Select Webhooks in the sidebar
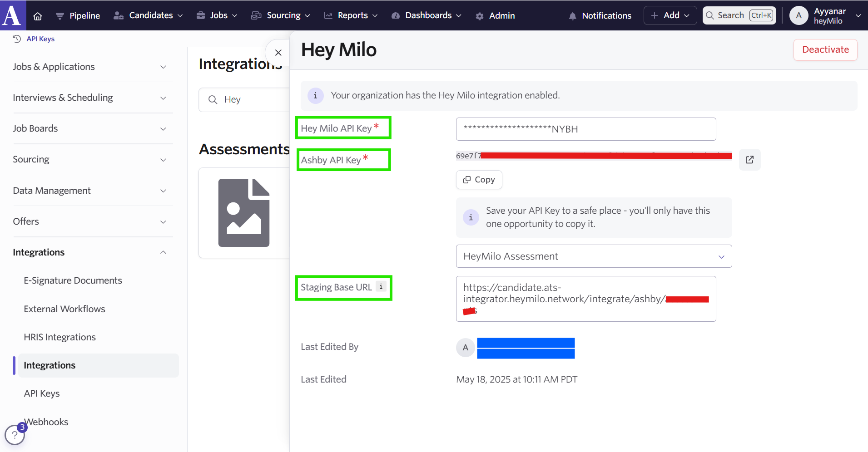 tap(46, 422)
